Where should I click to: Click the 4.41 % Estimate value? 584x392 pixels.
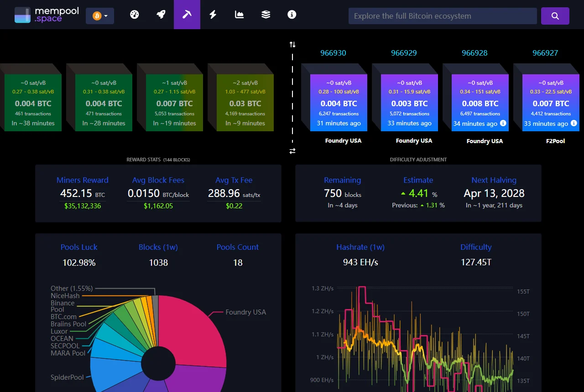(x=418, y=194)
